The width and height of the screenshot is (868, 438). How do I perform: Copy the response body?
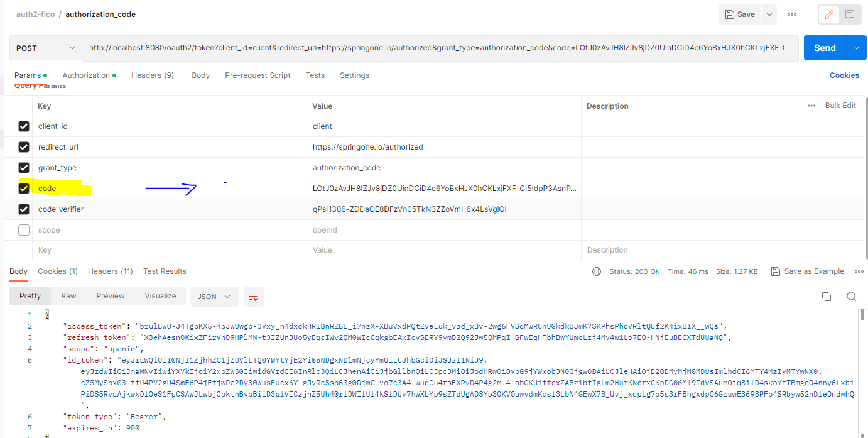click(827, 296)
